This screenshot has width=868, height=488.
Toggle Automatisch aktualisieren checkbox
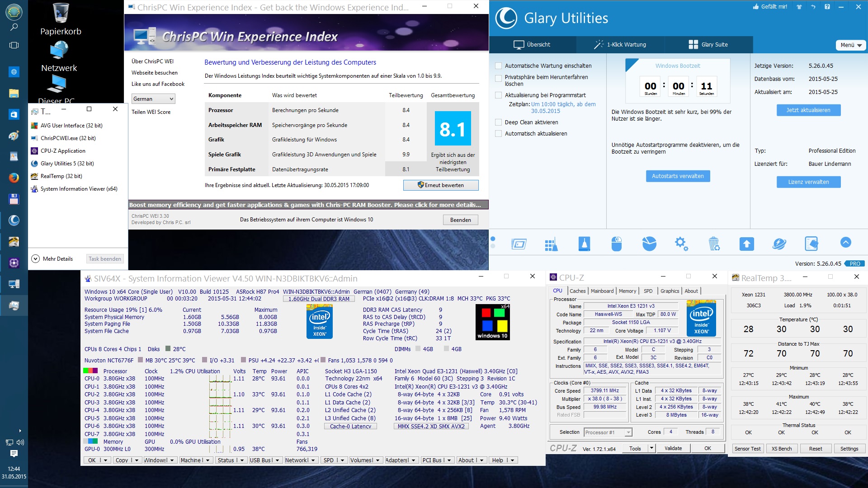[498, 134]
